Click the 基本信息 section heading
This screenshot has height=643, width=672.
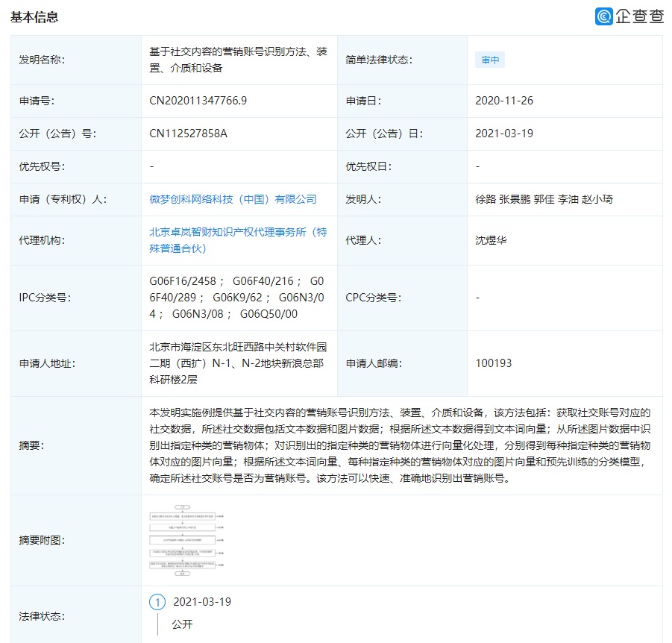(x=34, y=16)
